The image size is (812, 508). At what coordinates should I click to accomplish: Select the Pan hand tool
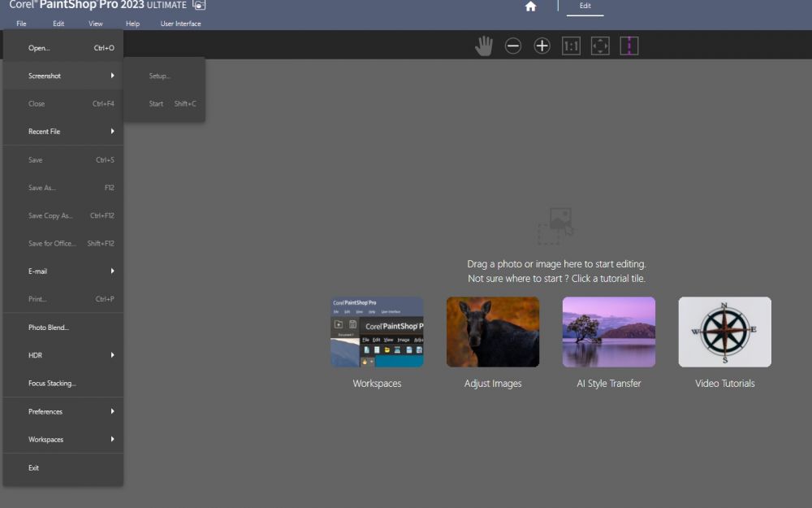pyautogui.click(x=484, y=46)
